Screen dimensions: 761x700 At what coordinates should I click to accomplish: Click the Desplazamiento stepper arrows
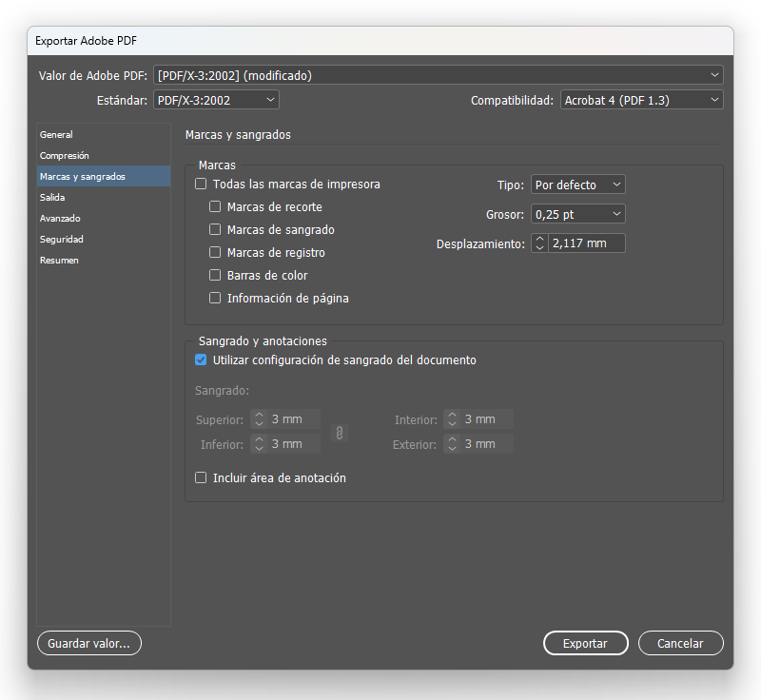coord(539,243)
